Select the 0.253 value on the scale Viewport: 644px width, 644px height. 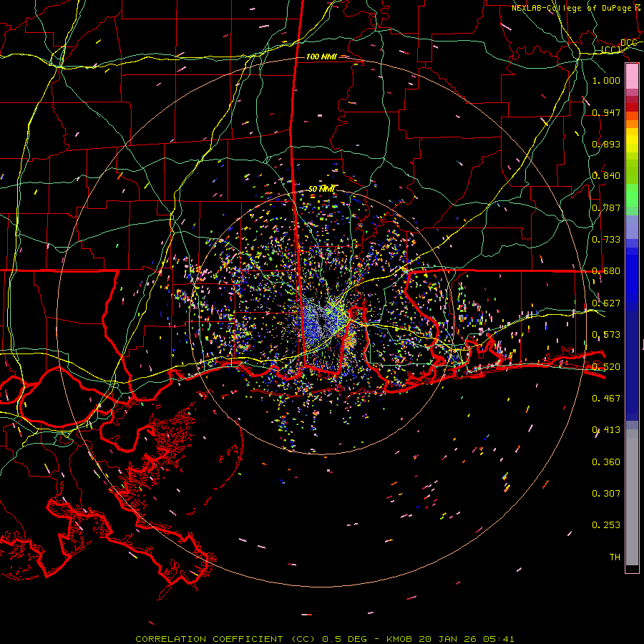click(606, 525)
